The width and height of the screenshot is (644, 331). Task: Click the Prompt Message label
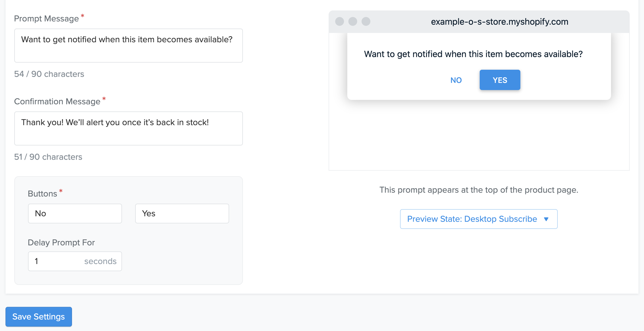(46, 19)
